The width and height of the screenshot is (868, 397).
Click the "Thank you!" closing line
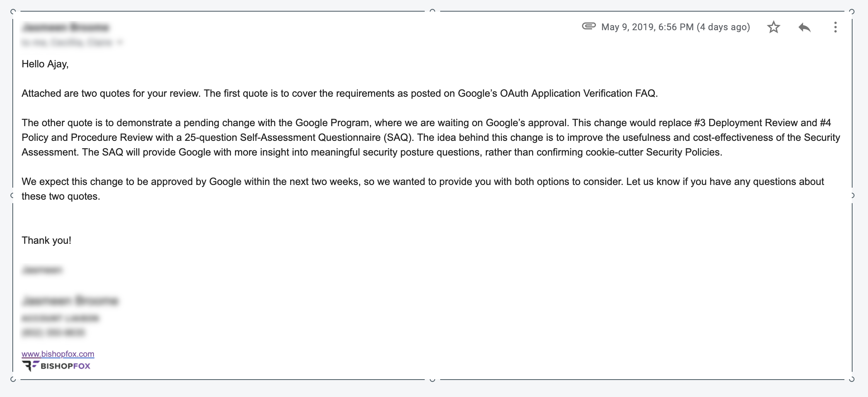pos(46,240)
